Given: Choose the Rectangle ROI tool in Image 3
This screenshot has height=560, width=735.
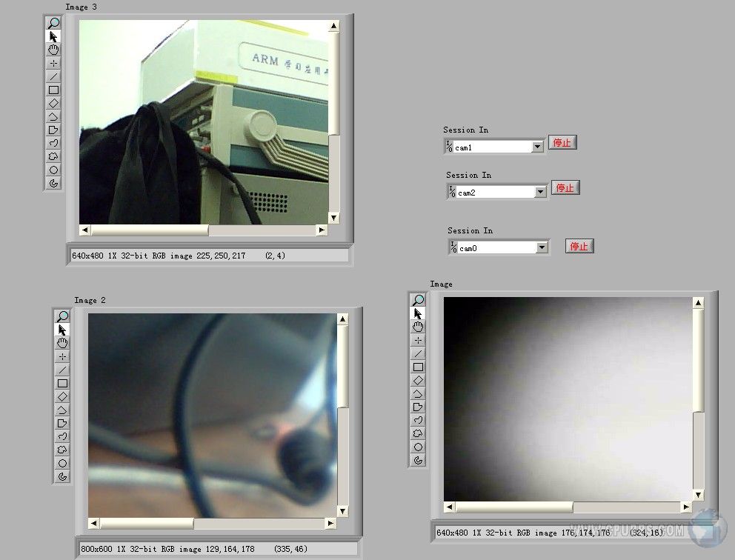Looking at the screenshot, I should [53, 90].
